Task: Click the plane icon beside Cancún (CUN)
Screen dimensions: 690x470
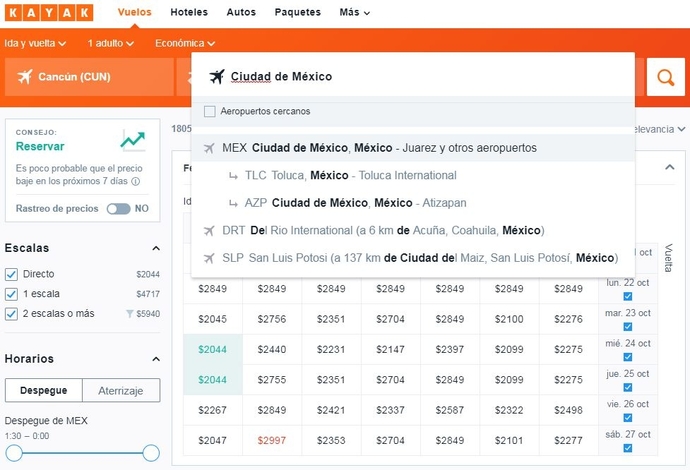Action: point(25,77)
